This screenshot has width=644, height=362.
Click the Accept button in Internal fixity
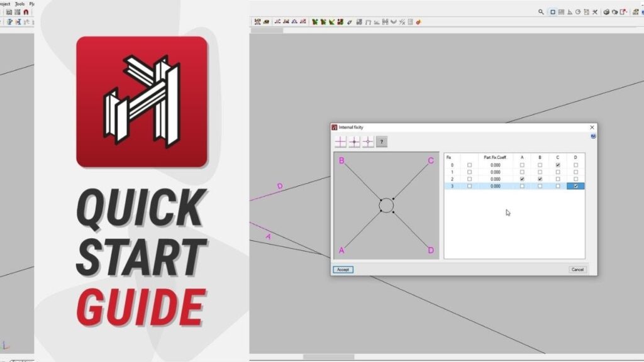pyautogui.click(x=343, y=270)
